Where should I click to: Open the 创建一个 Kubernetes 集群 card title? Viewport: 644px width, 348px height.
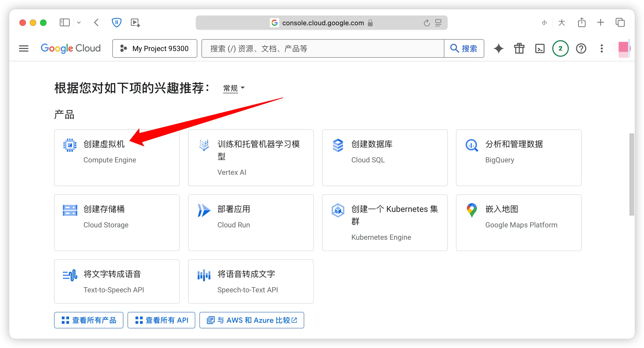click(395, 215)
